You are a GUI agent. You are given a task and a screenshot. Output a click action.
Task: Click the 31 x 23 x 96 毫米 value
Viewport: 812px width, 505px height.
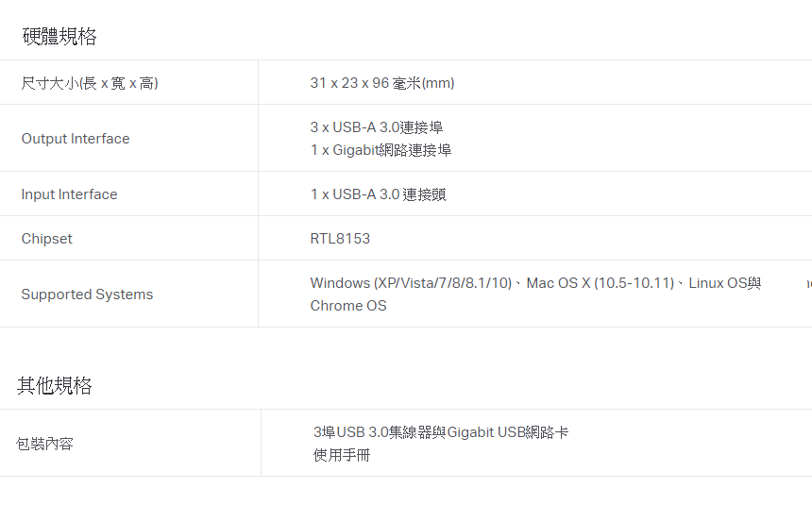(381, 83)
